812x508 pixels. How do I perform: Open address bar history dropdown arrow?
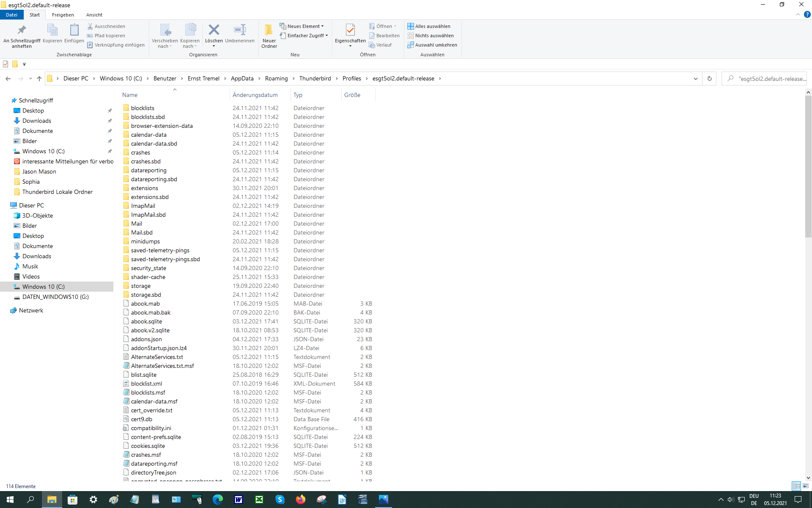(696, 78)
